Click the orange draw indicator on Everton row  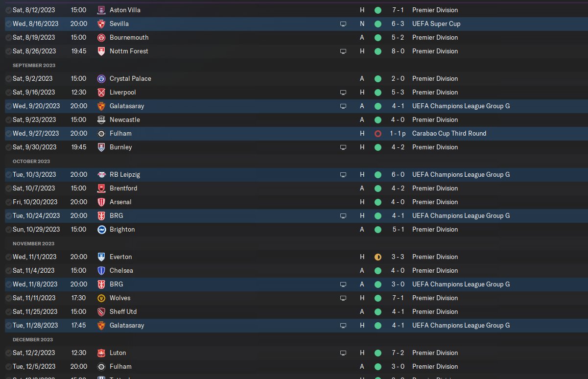click(377, 257)
